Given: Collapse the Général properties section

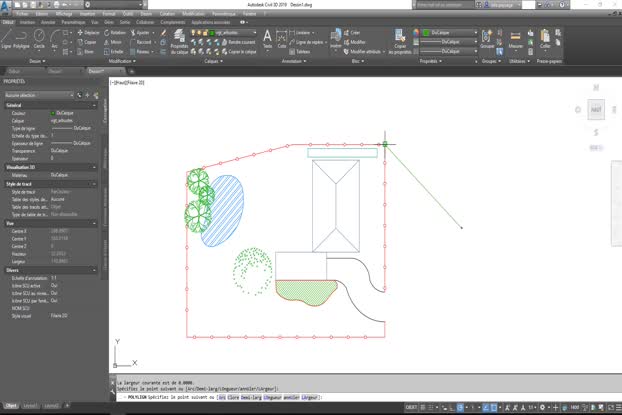Looking at the screenshot, I should 94,105.
